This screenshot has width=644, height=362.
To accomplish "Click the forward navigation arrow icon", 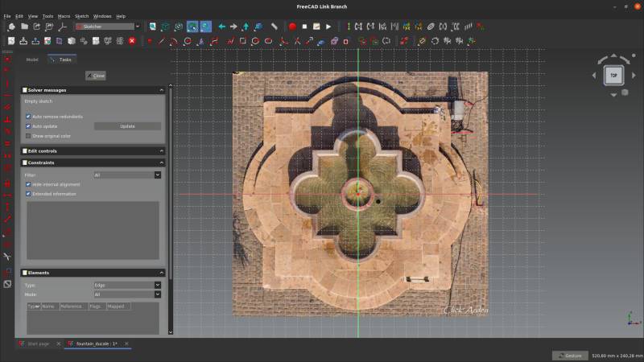I will (x=233, y=27).
